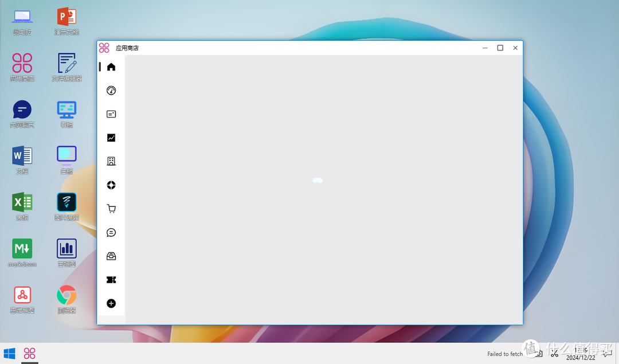This screenshot has width=619, height=364.
Task: Click the 应用商店 window title text
Action: tap(127, 48)
